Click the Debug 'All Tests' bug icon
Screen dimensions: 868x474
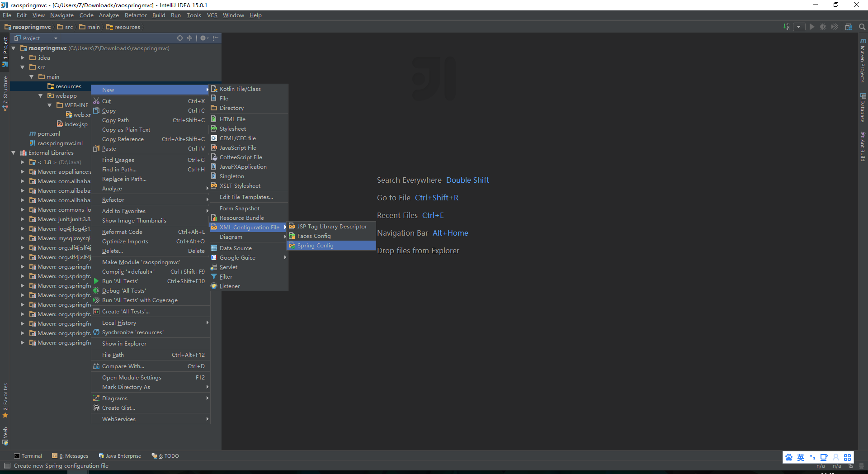(96, 291)
